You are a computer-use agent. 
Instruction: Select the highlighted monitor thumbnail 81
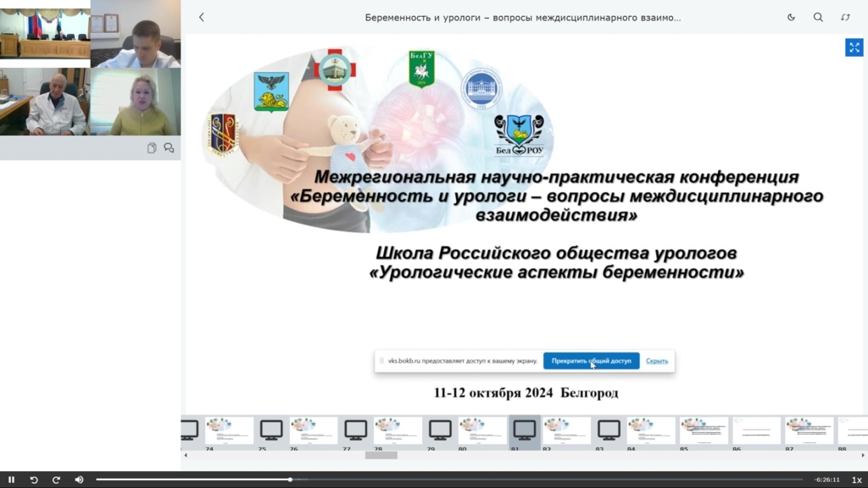pyautogui.click(x=525, y=430)
